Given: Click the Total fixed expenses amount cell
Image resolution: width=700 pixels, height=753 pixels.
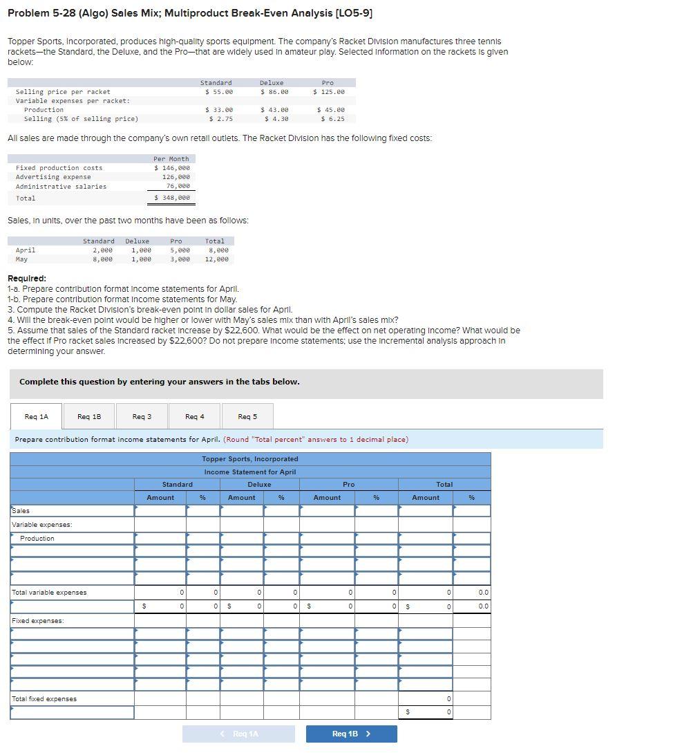Looking at the screenshot, I should (426, 698).
